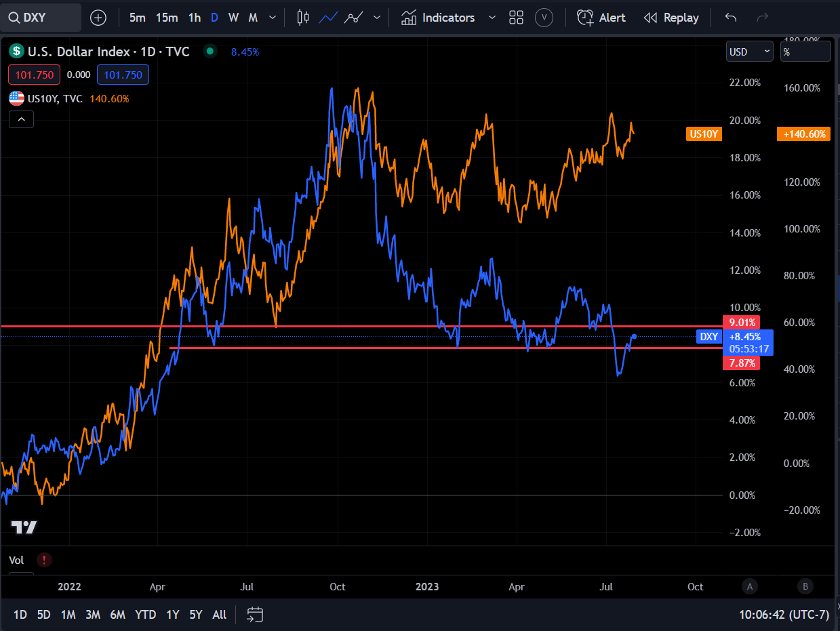Image resolution: width=840 pixels, height=631 pixels.
Task: Set range to 3M
Action: 93,615
